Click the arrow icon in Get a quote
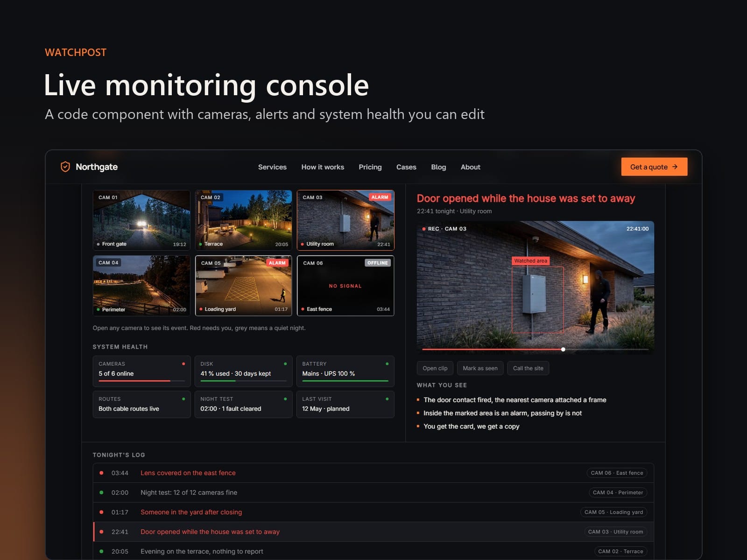The height and width of the screenshot is (560, 747). [675, 167]
